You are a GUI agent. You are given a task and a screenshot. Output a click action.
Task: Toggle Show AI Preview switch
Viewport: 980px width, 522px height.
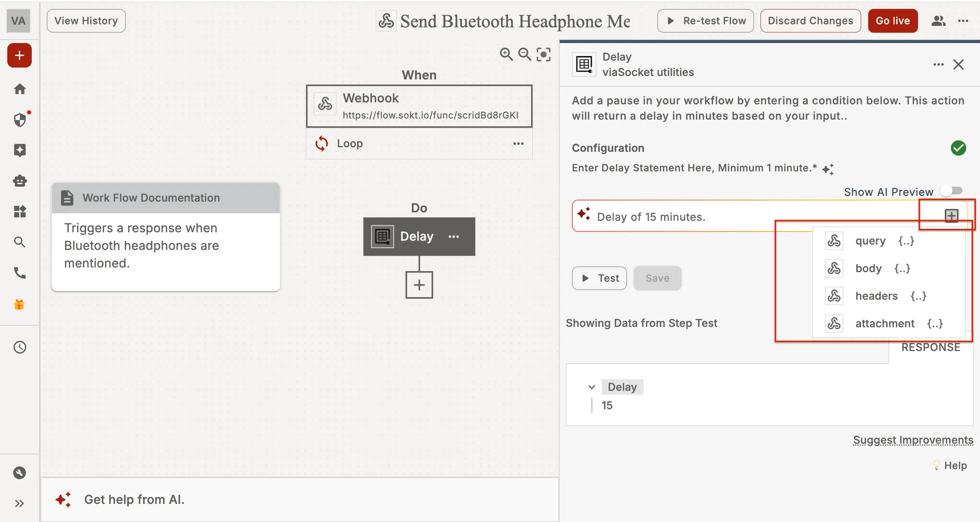[952, 191]
